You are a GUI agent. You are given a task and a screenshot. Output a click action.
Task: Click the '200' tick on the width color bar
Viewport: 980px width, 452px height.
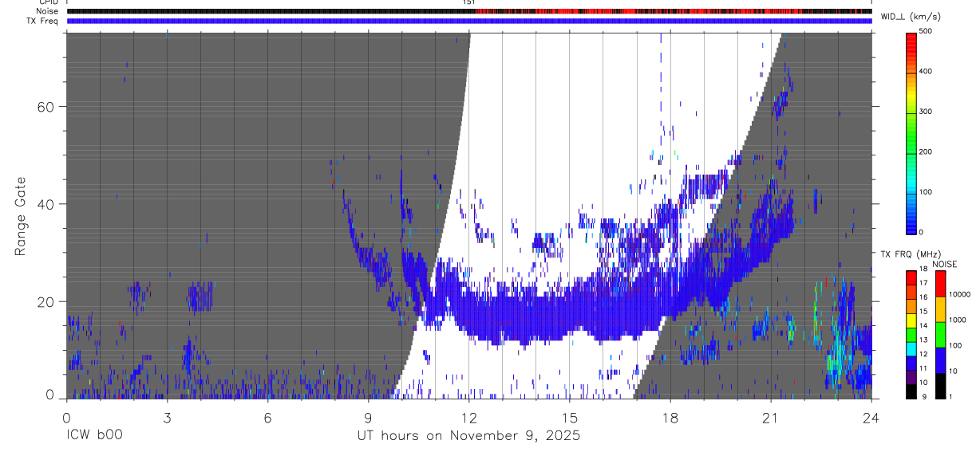tap(925, 151)
